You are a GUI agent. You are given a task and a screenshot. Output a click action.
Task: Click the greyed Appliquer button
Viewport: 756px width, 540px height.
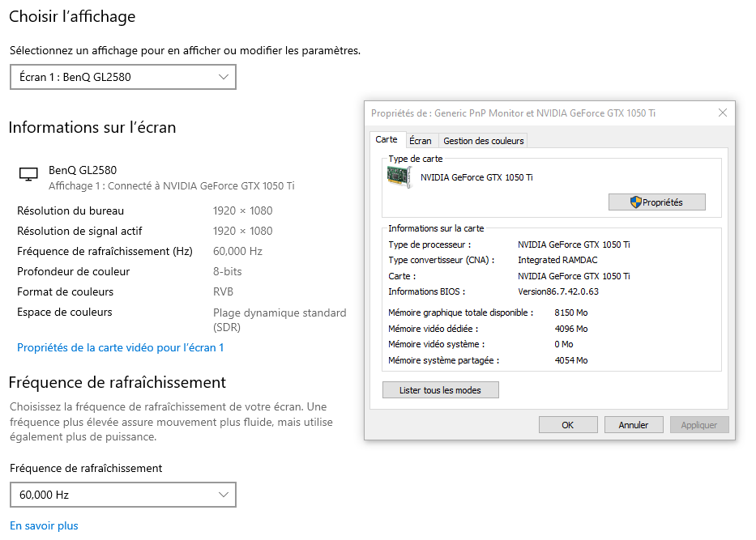(x=699, y=425)
